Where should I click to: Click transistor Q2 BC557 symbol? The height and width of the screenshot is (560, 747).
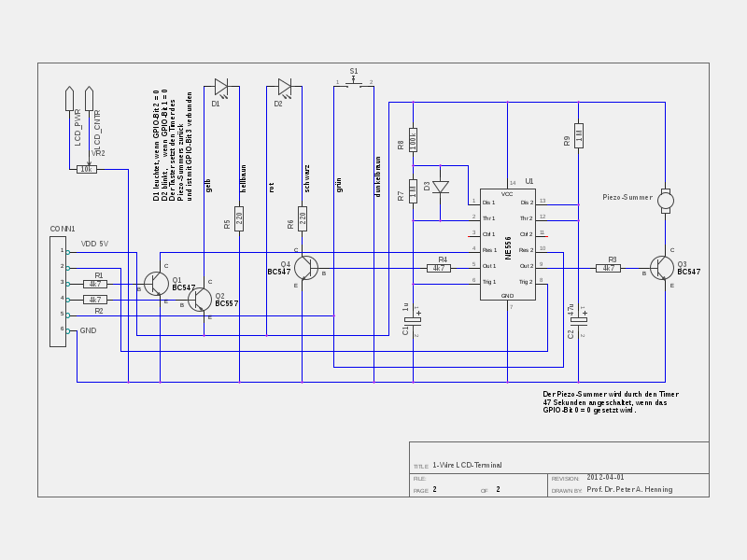tap(200, 299)
